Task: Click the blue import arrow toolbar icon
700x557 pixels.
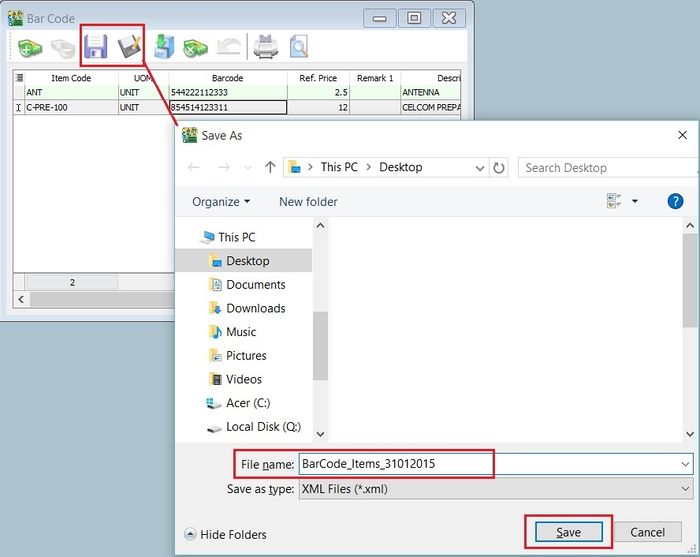Action: tap(164, 47)
